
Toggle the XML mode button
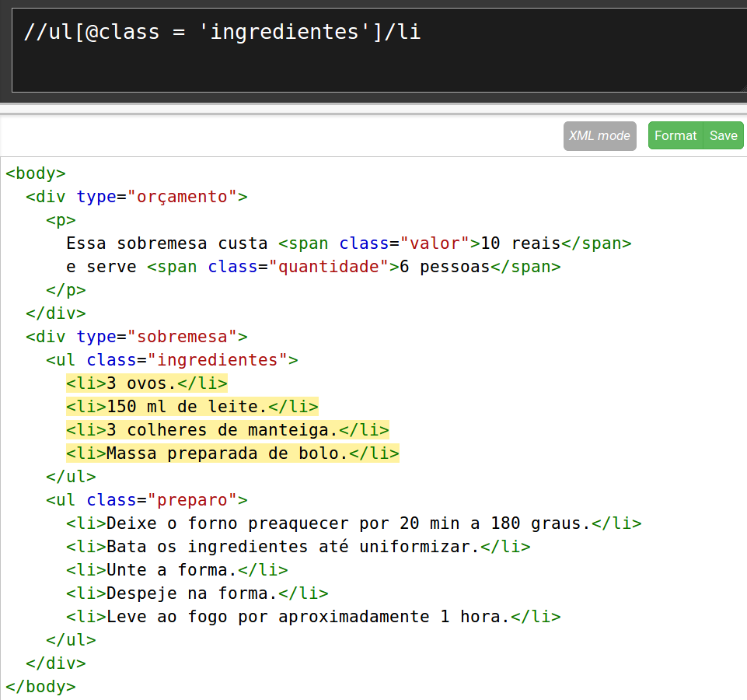[x=599, y=135]
